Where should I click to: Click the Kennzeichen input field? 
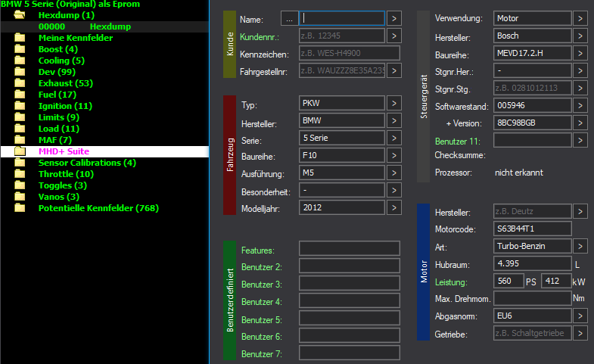tap(350, 54)
